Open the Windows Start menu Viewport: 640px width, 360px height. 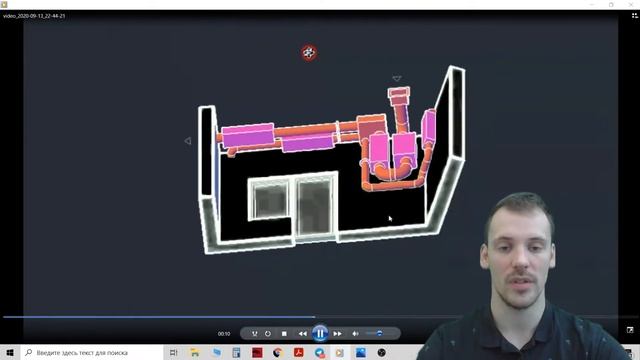(10, 352)
